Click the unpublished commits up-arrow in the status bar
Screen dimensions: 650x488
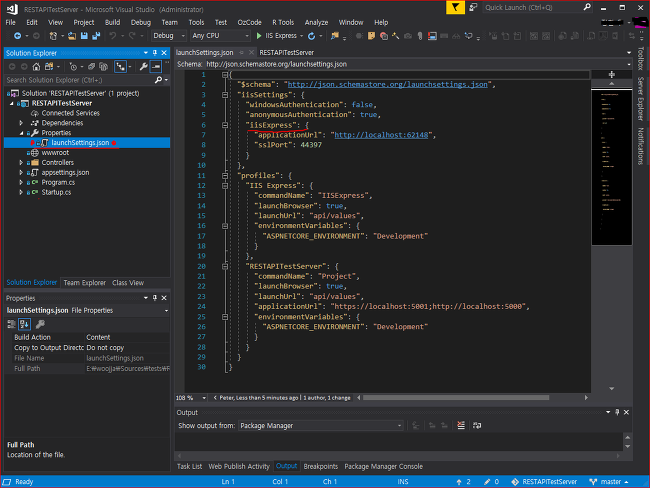coord(459,482)
